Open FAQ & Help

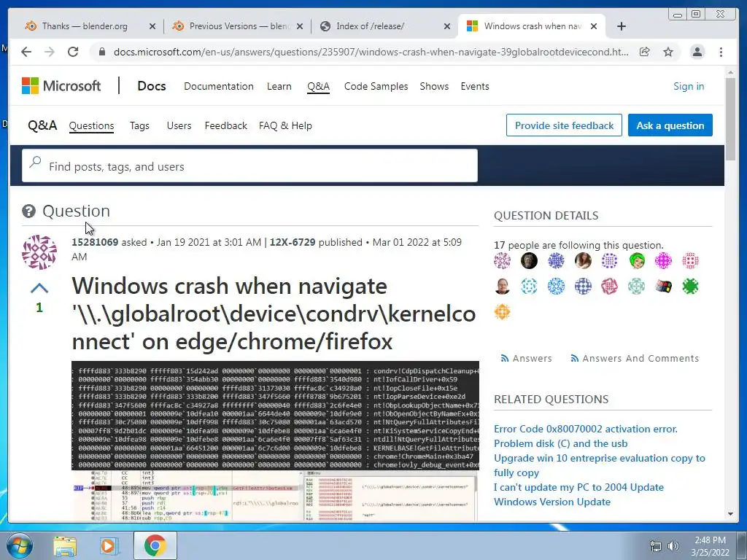(x=285, y=125)
